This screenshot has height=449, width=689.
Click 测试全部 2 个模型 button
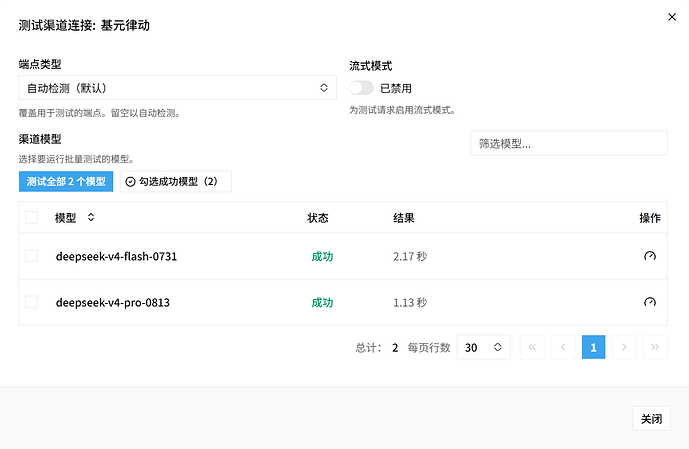[x=66, y=181]
